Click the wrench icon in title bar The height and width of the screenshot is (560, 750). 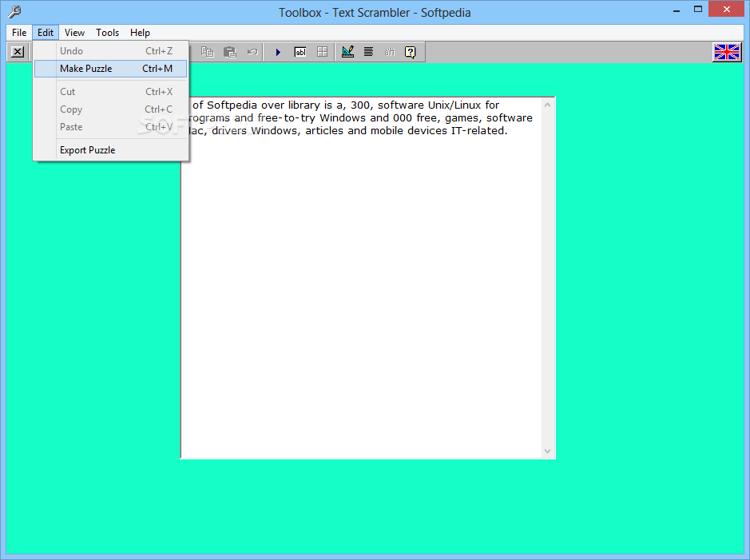click(14, 11)
